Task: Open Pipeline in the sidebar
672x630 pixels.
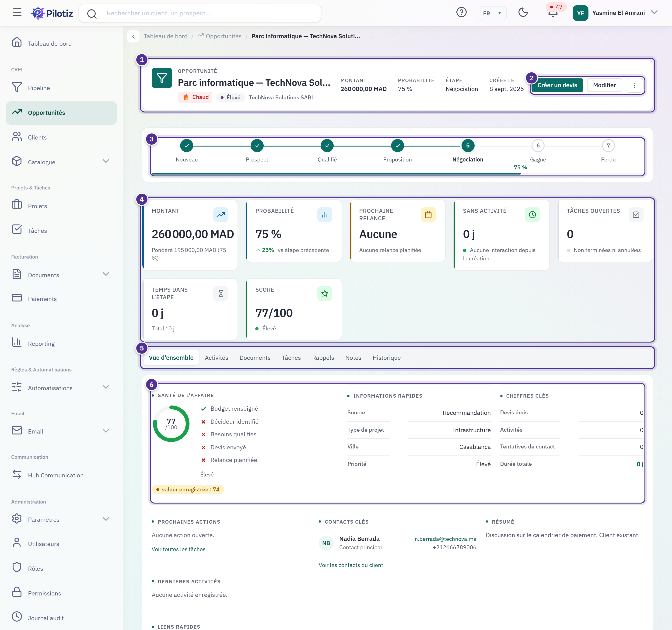Action: 61,88
